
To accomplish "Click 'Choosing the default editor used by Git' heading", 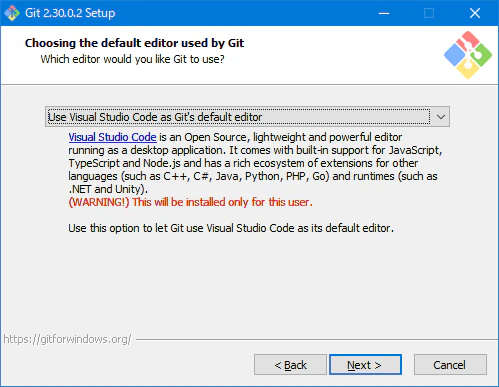I will point(134,43).
